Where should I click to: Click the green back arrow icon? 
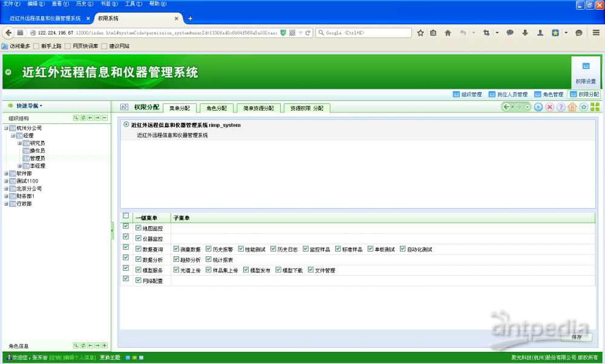coord(506,107)
